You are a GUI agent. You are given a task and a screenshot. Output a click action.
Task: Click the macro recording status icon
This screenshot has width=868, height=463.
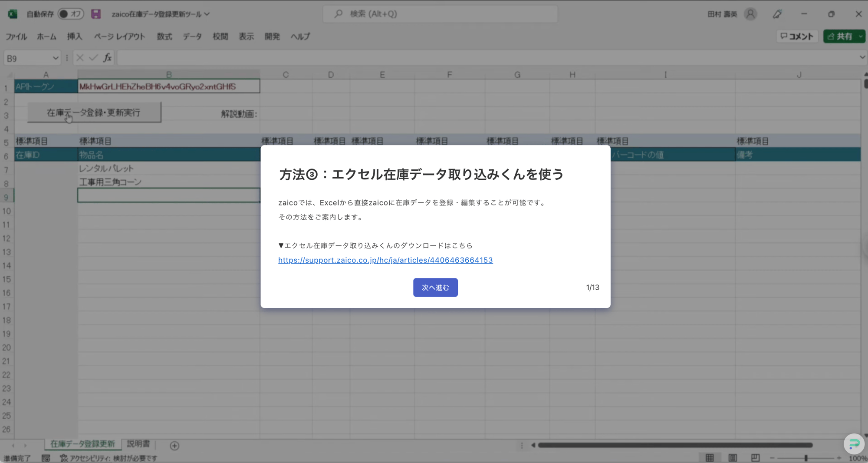click(x=46, y=458)
